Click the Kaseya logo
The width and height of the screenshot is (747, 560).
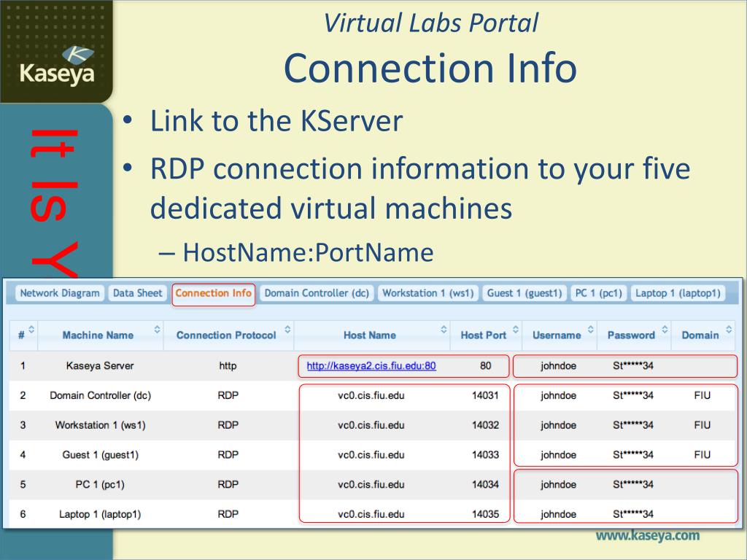(x=57, y=66)
